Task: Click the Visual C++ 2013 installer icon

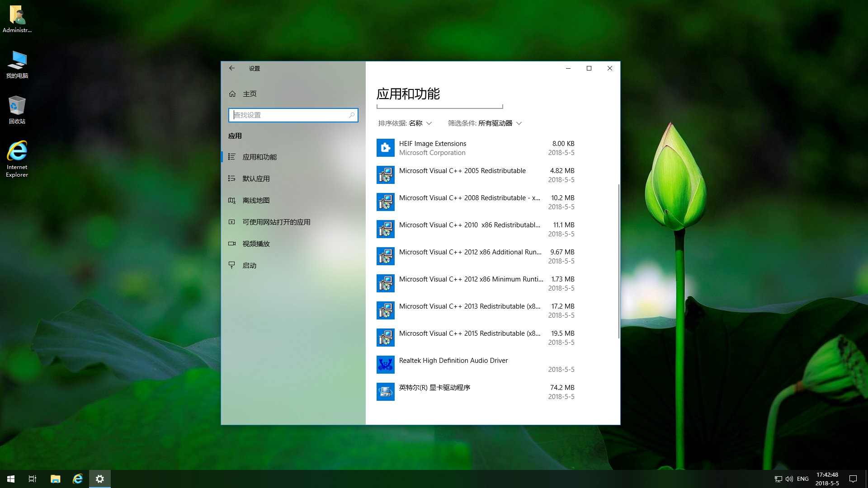Action: [386, 310]
